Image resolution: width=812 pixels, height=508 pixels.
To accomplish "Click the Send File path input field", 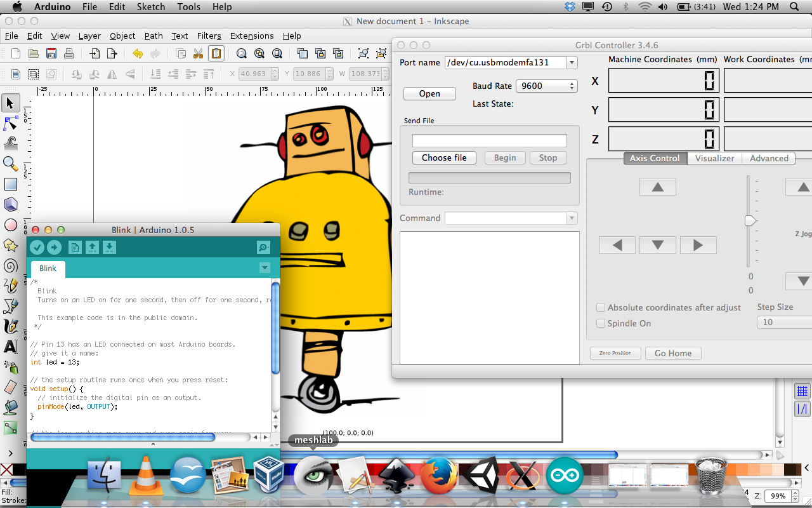I will coord(490,140).
